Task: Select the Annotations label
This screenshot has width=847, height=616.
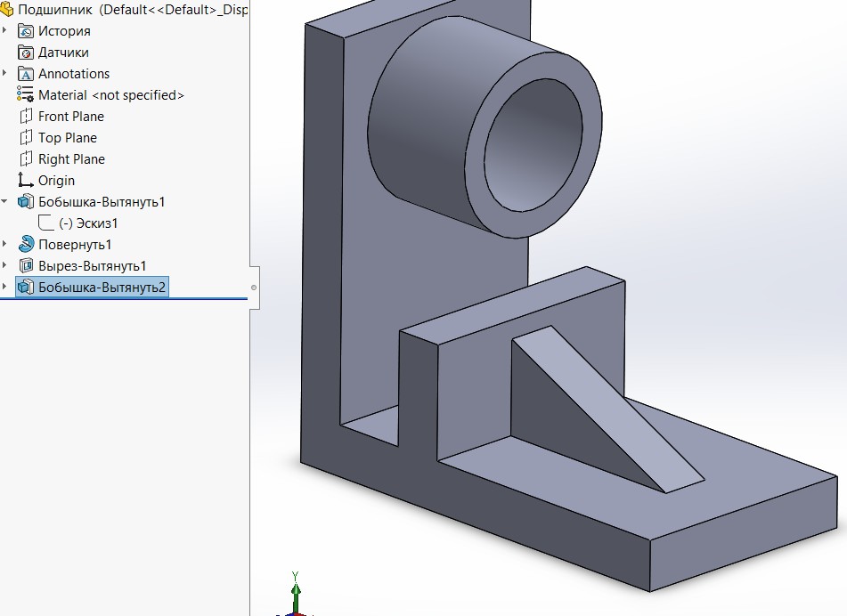Action: [x=74, y=73]
